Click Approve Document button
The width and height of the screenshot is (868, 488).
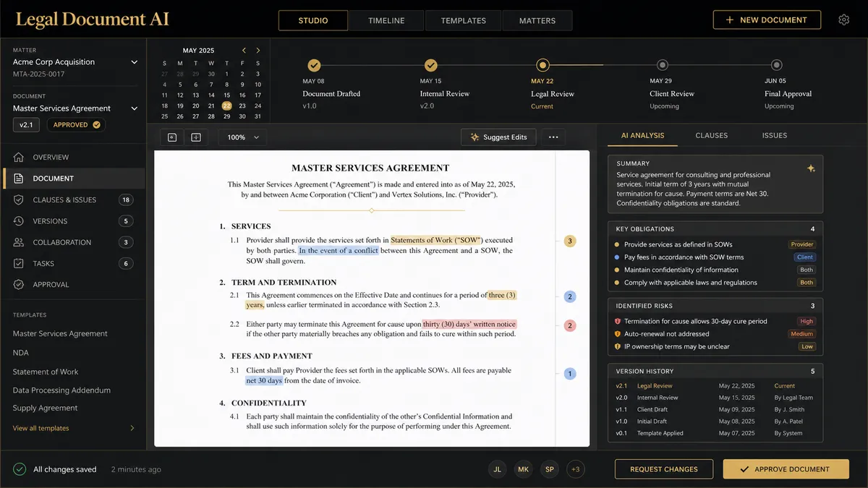[x=786, y=469]
